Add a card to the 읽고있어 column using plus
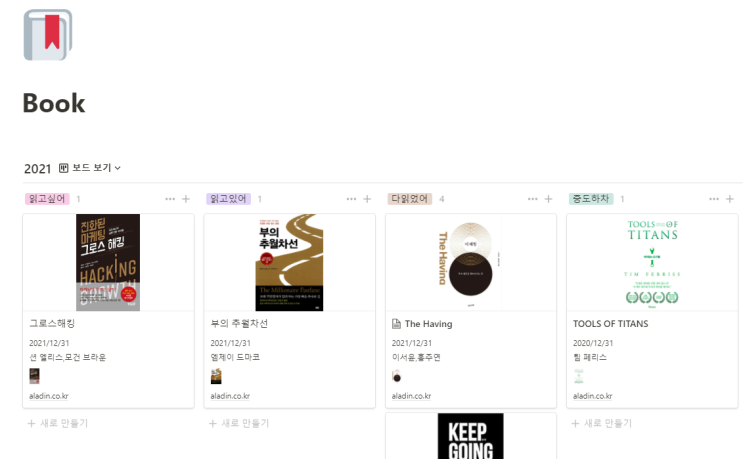 pos(367,199)
